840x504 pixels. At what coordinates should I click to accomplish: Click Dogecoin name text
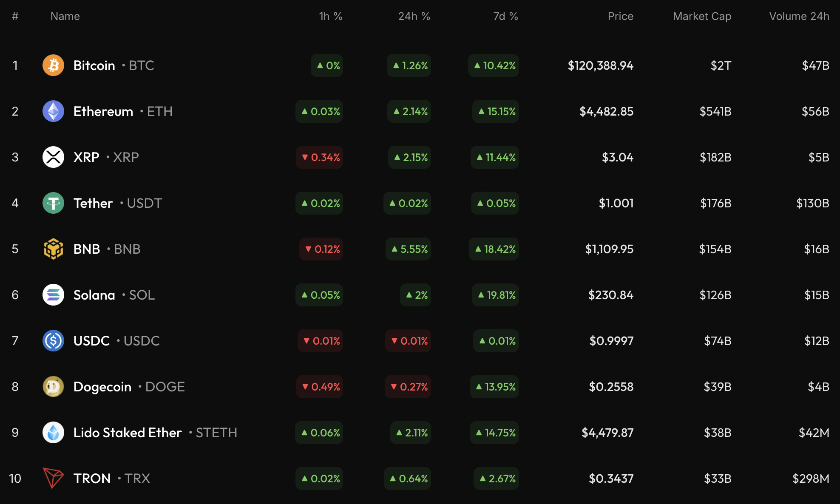[102, 387]
